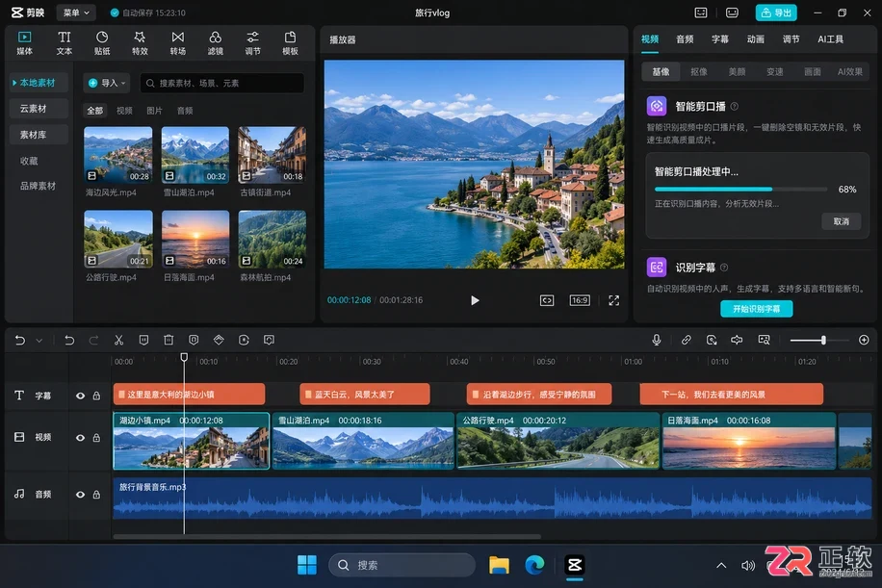
Task: Switch to the 动画 tab
Action: coord(756,38)
